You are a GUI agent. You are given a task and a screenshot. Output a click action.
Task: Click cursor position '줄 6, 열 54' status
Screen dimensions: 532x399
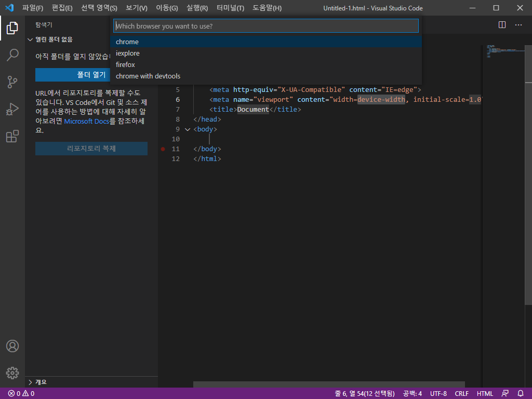tap(365, 394)
